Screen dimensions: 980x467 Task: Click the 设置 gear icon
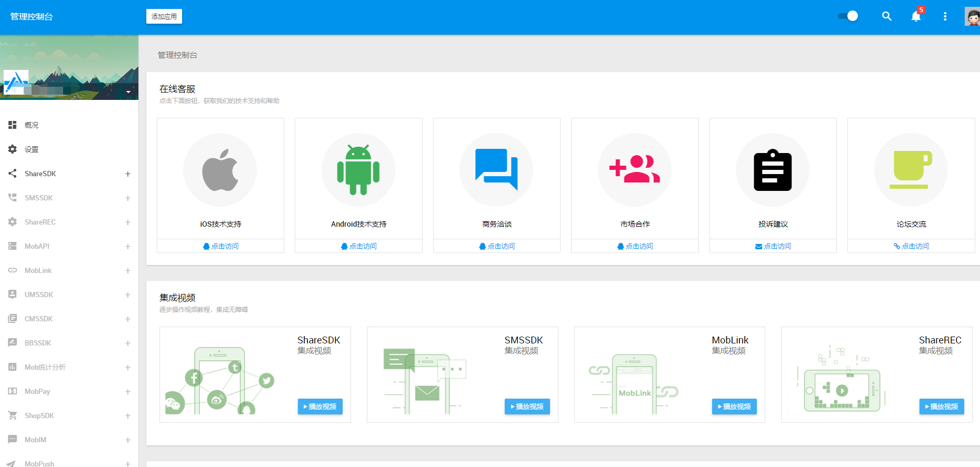click(x=13, y=149)
